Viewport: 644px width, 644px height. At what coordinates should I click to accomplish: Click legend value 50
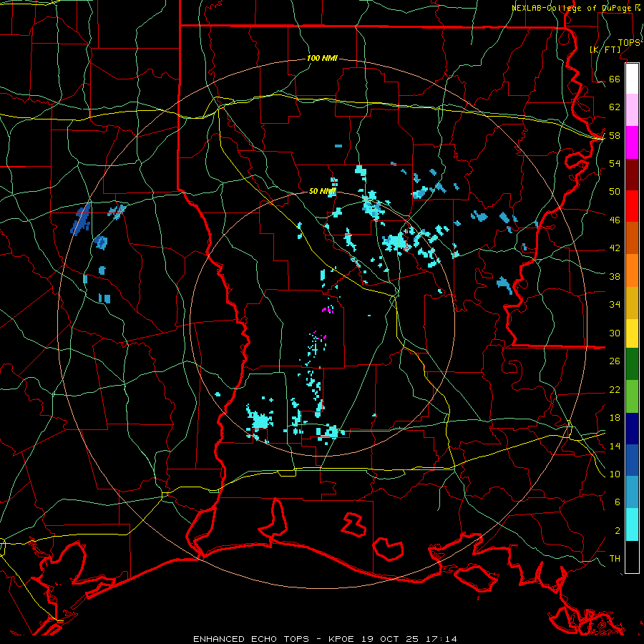tap(615, 191)
